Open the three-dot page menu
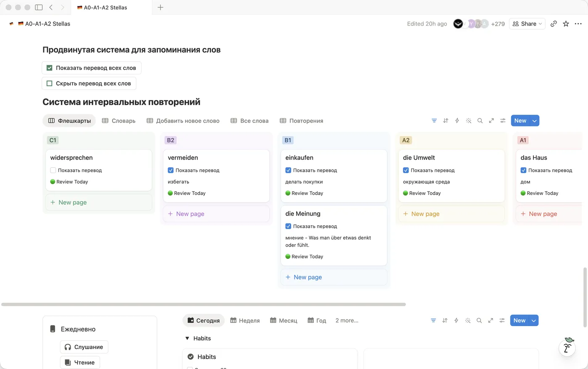Screen dimensions: 588x369 click(x=578, y=24)
